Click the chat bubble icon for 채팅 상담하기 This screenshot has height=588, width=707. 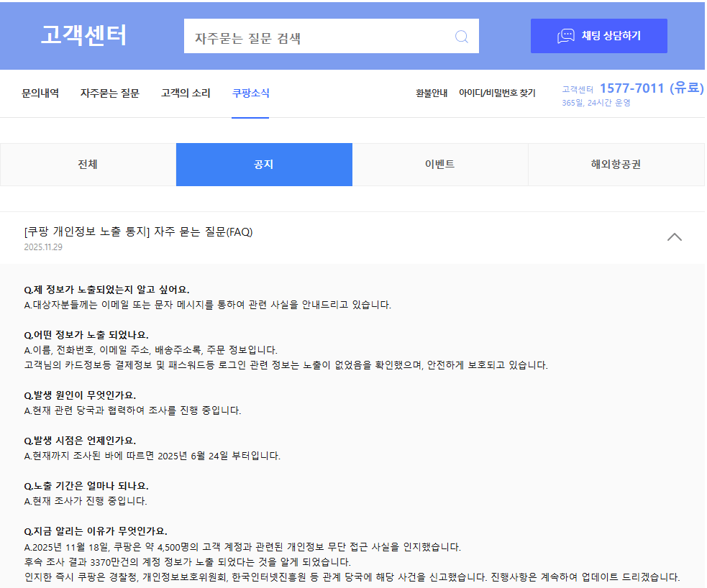point(566,36)
